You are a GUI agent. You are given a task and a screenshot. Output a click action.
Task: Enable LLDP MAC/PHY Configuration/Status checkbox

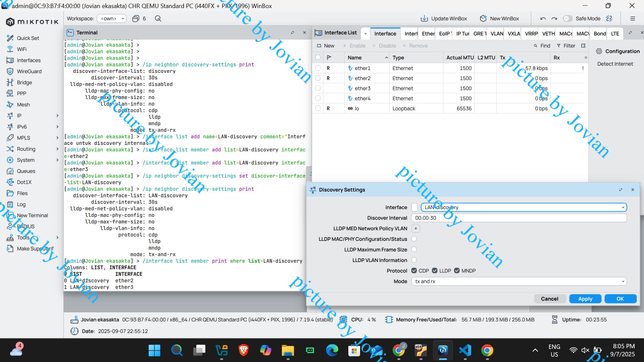tap(414, 239)
